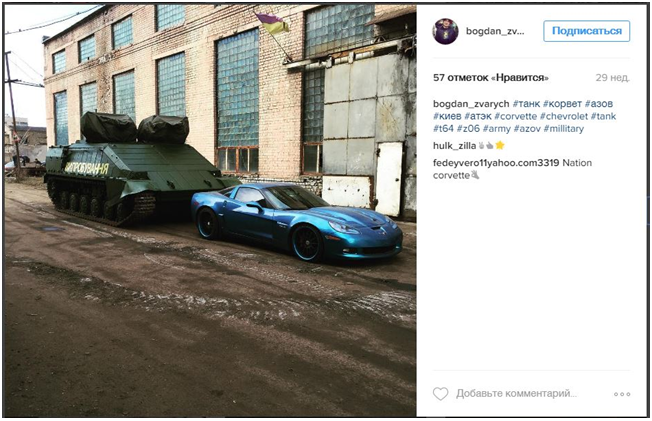Open the #корвет hashtag
The height and width of the screenshot is (421, 652).
pyautogui.click(x=562, y=104)
